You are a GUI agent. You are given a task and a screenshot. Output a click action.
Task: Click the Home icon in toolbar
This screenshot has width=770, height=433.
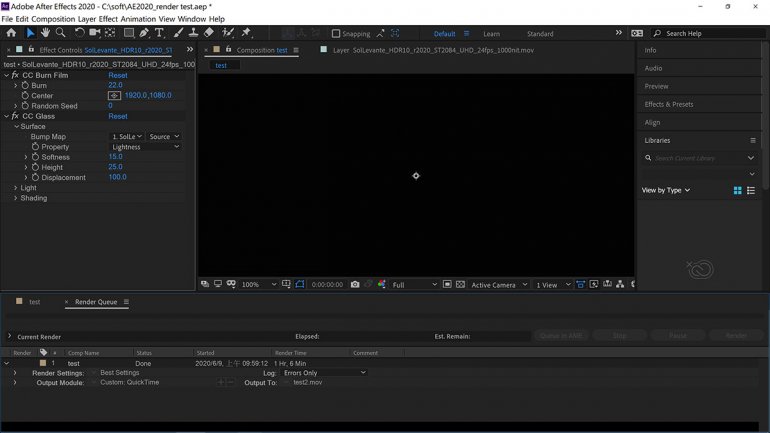[11, 33]
